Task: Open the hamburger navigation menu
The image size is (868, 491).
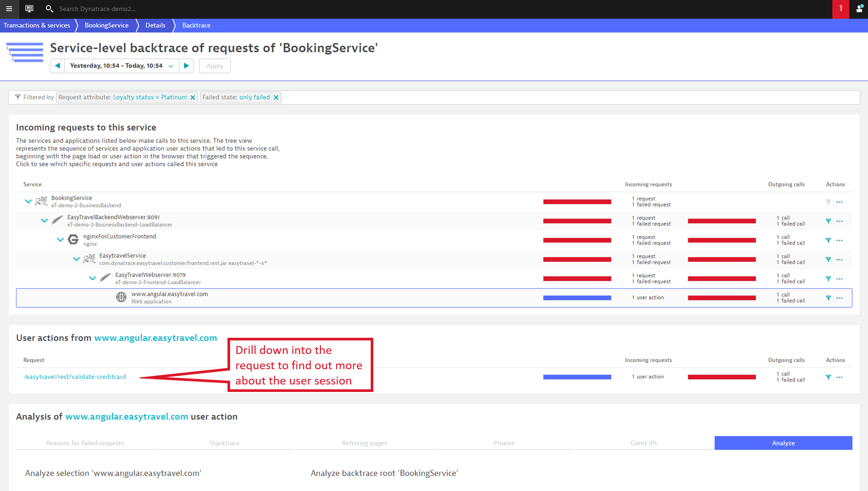Action: point(9,9)
